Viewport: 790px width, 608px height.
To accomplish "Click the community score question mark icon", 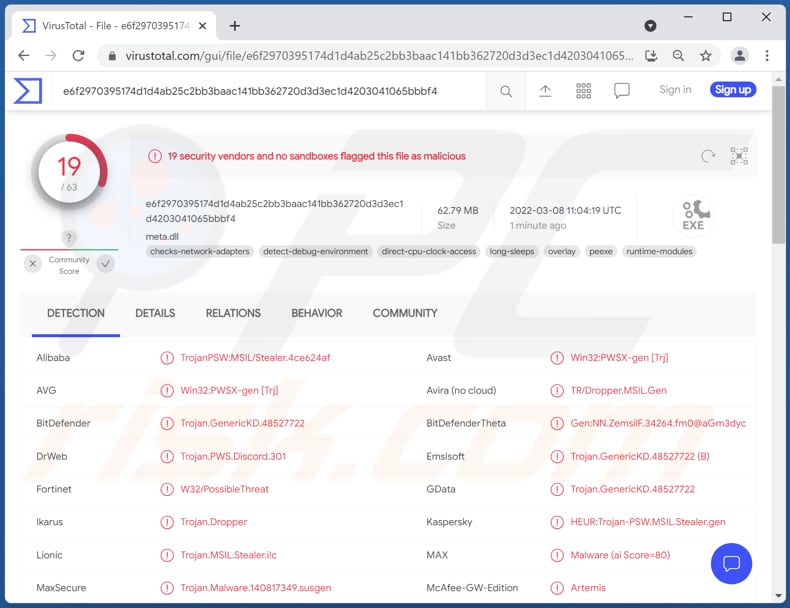I will coord(69,237).
